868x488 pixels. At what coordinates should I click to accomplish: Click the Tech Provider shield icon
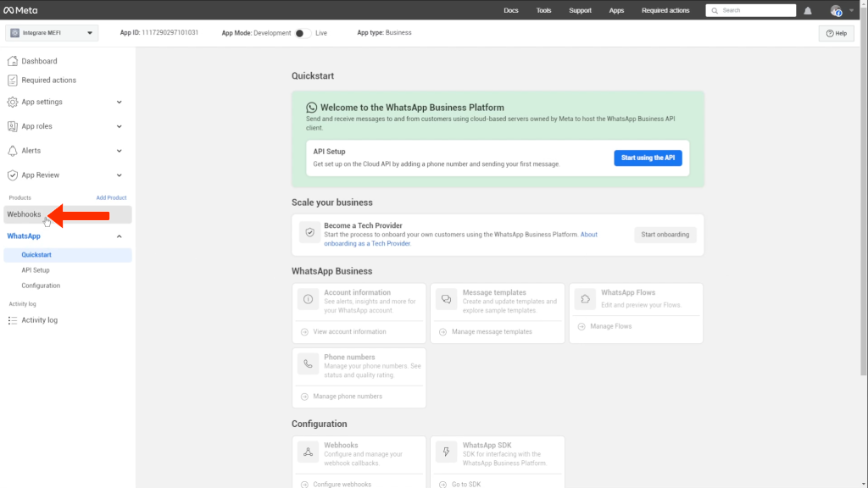310,232
